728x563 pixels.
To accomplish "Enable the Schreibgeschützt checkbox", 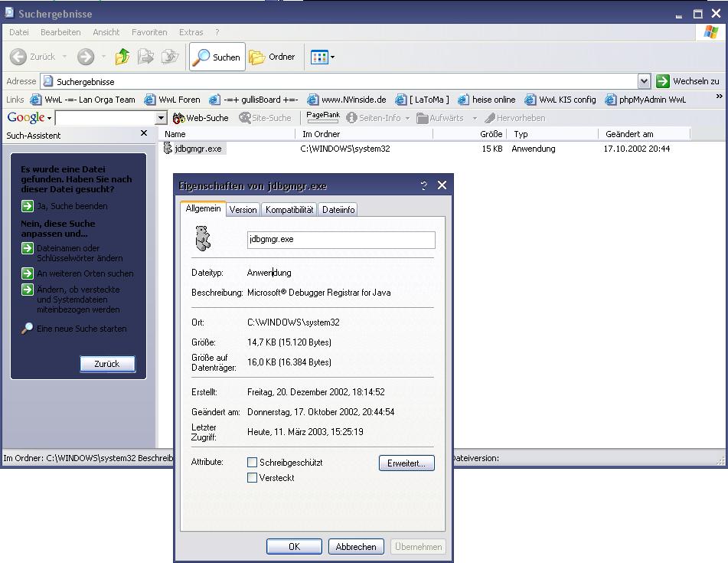I will click(x=253, y=463).
